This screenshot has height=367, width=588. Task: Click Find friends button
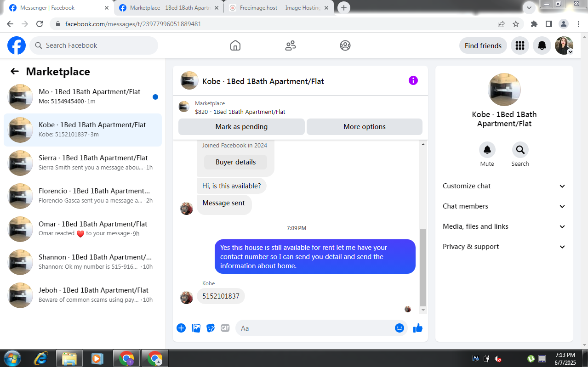coord(483,45)
